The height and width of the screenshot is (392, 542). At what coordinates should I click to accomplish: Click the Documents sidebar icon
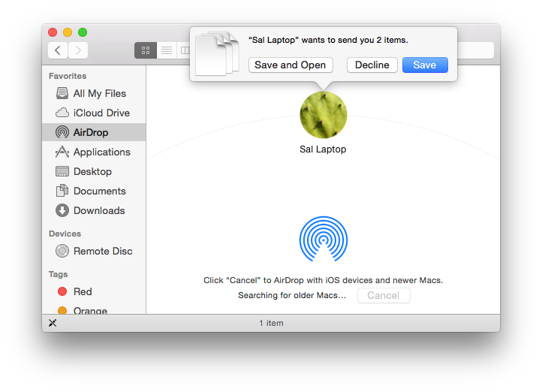click(62, 191)
